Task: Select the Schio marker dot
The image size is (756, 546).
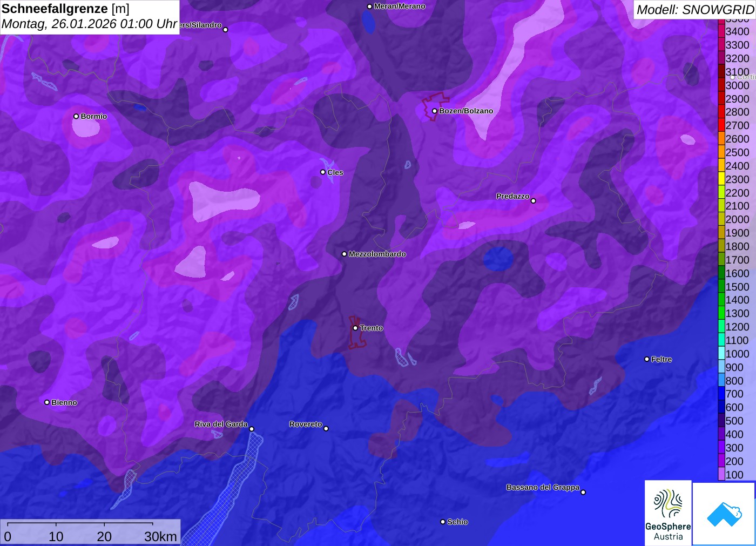Action: click(x=443, y=522)
